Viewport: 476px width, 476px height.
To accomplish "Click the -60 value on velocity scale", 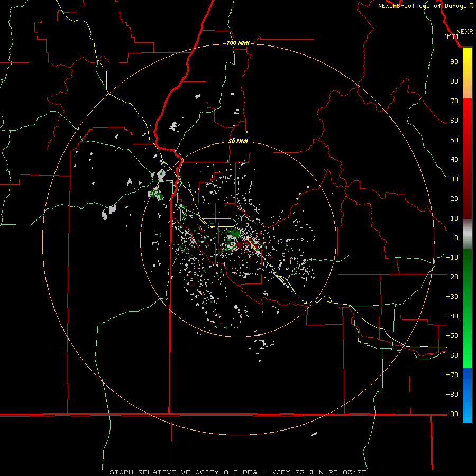I will point(452,355).
